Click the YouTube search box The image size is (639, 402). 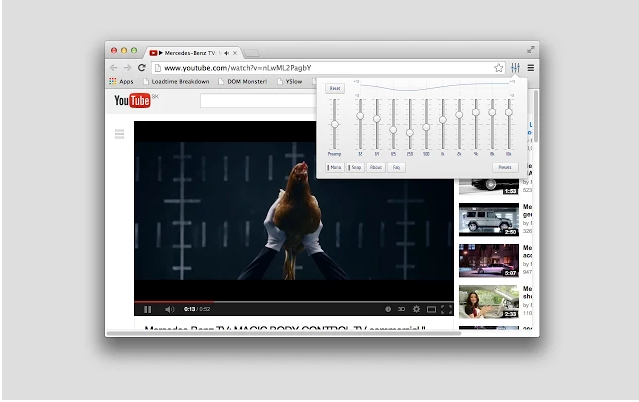[258, 101]
